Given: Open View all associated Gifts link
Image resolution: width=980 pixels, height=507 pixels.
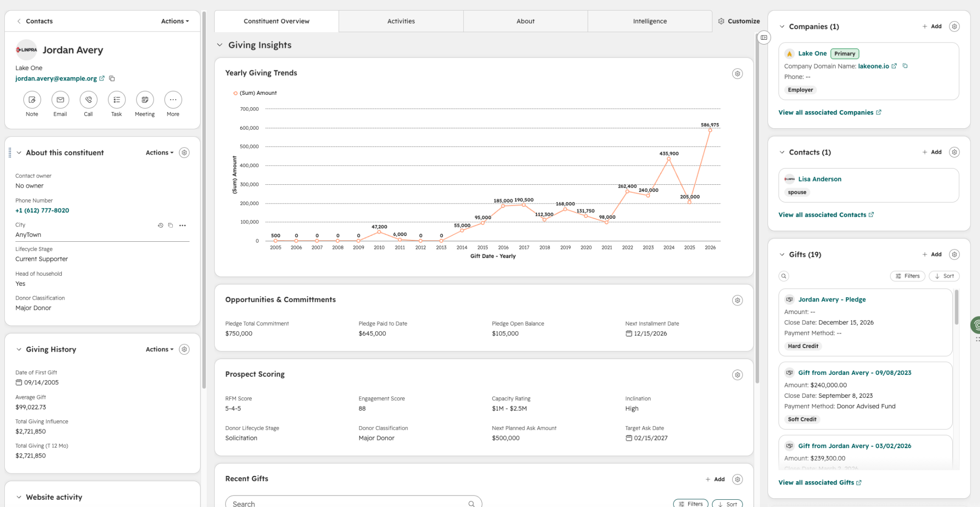Looking at the screenshot, I should point(820,483).
